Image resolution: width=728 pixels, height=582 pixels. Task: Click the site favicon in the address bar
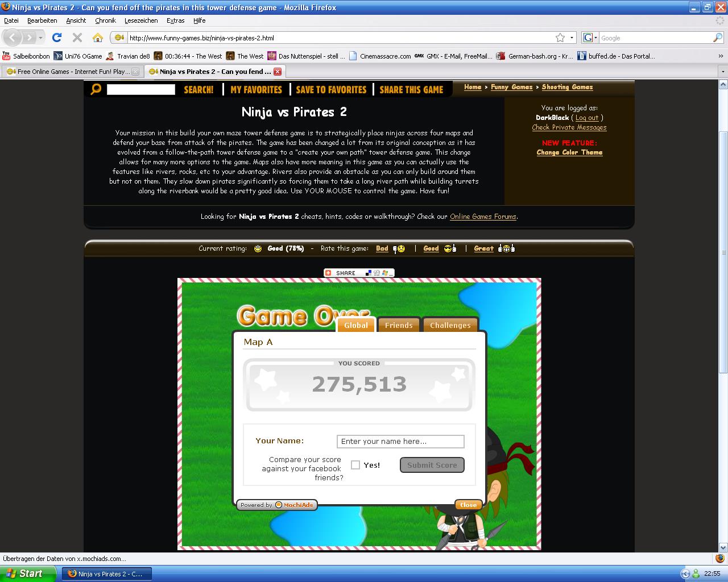[x=119, y=38]
